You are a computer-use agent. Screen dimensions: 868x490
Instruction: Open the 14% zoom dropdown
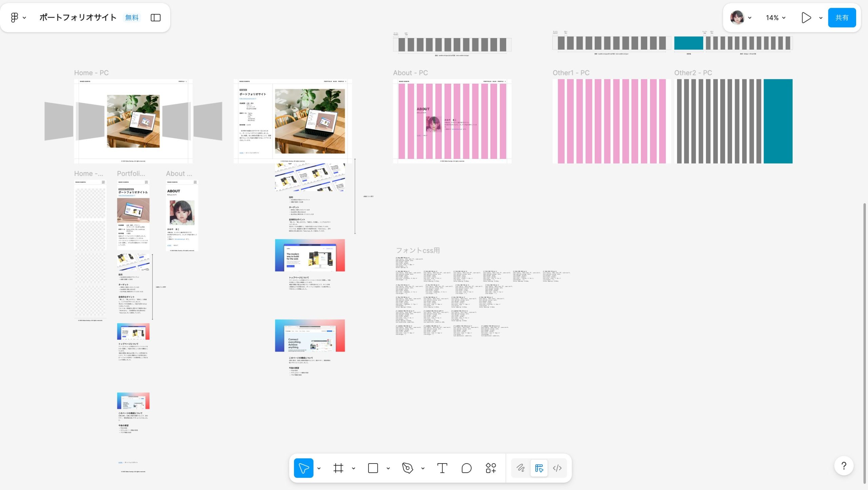[x=775, y=18]
